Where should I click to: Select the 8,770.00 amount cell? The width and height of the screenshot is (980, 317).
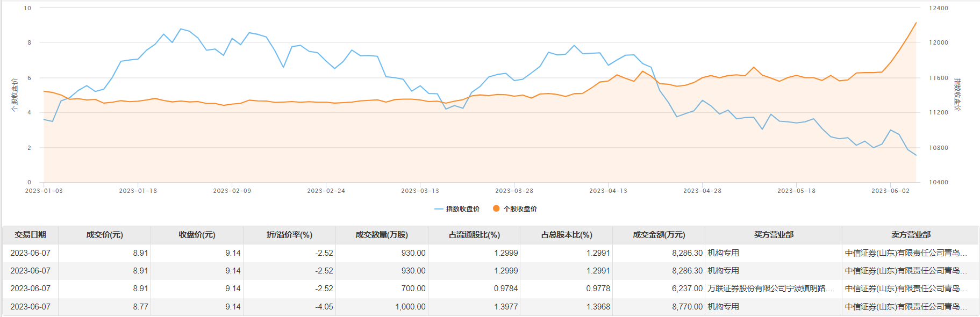pos(687,307)
